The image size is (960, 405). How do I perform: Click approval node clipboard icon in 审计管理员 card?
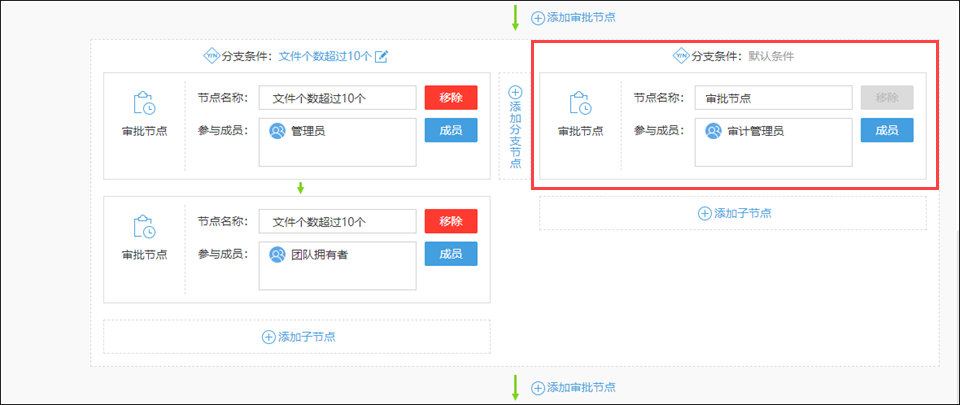580,103
